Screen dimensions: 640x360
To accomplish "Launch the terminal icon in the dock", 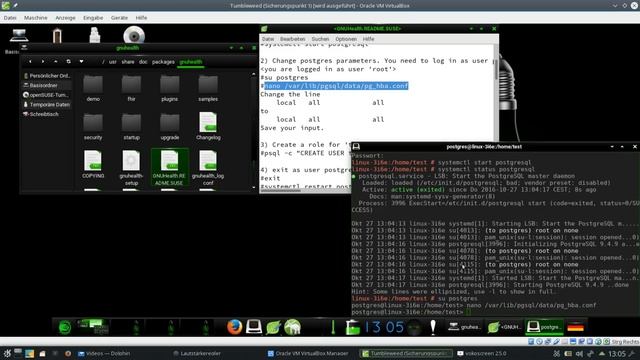I will point(253,327).
